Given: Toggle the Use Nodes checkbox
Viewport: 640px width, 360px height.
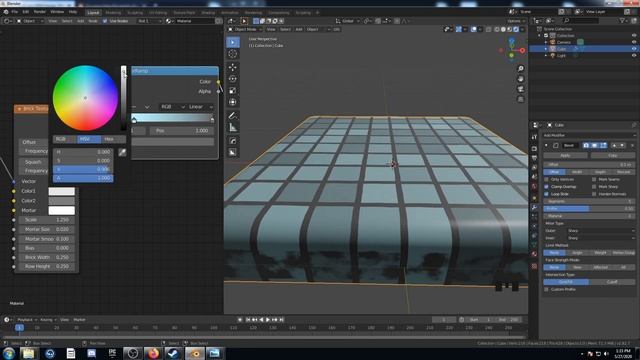Looking at the screenshot, I should [x=105, y=21].
